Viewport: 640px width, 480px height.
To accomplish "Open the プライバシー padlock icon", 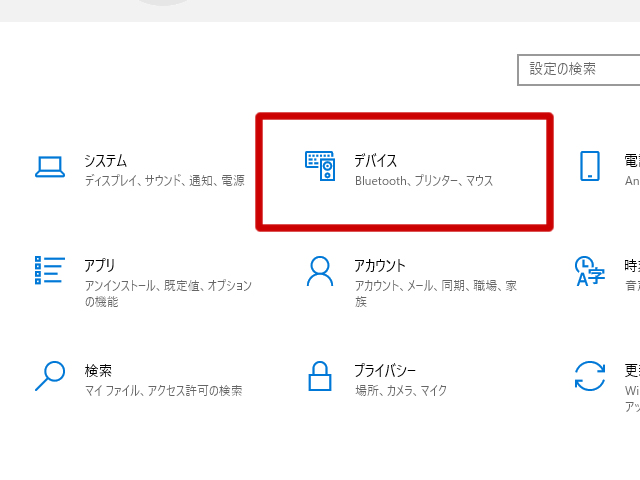I will coord(320,376).
